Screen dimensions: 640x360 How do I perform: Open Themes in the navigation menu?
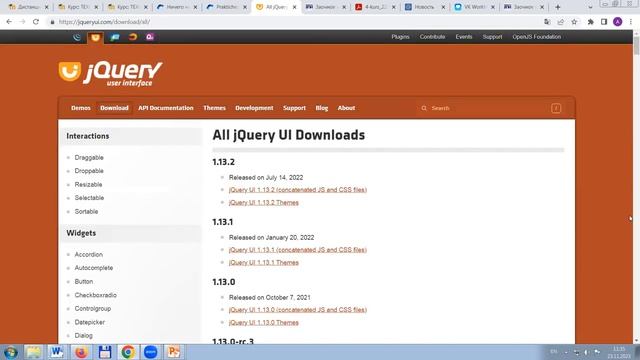214,108
